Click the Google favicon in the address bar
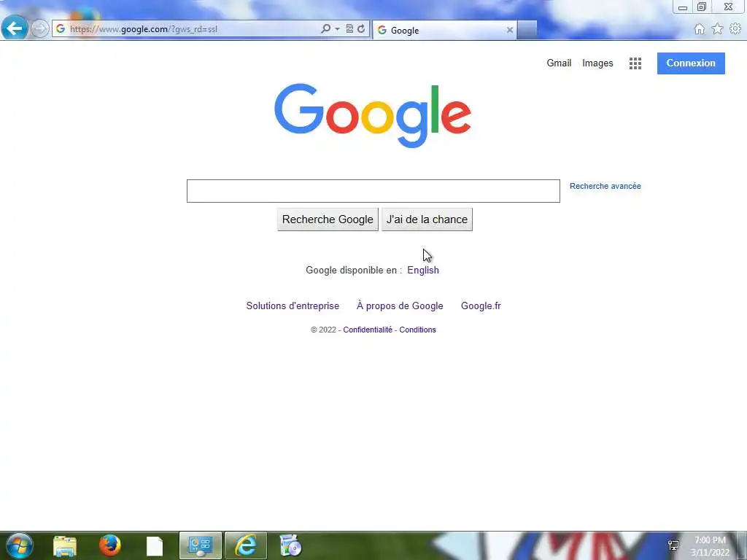This screenshot has height=560, width=747. tap(61, 29)
